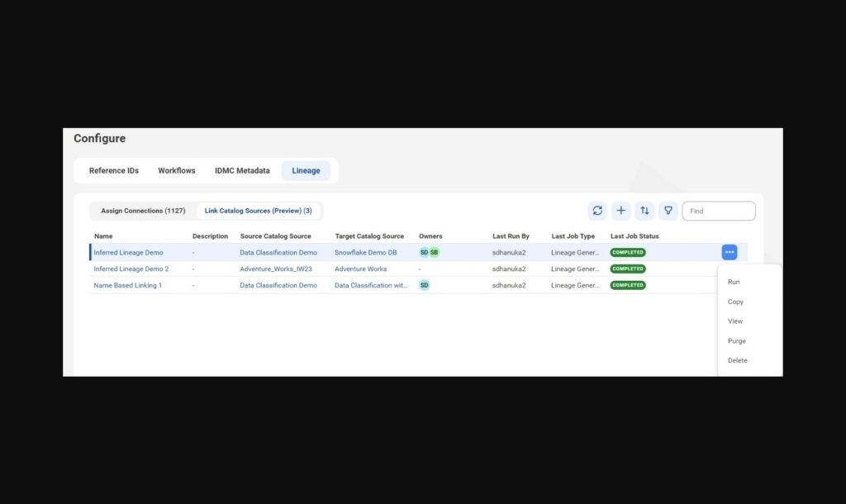The width and height of the screenshot is (846, 504).
Task: Click the SD owner avatar for Inferred Lineage Demo
Action: (424, 252)
